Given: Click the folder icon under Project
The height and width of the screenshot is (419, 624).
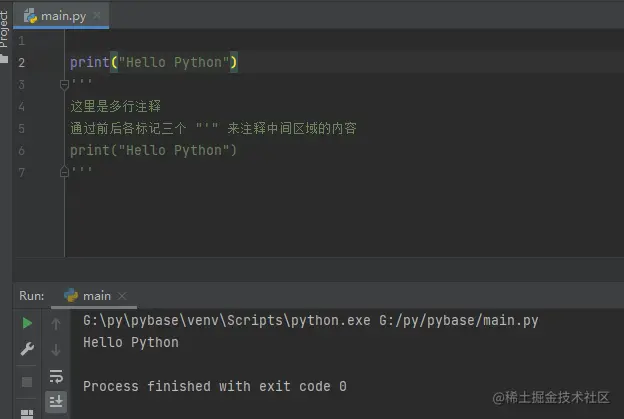Looking at the screenshot, I should pos(4,59).
